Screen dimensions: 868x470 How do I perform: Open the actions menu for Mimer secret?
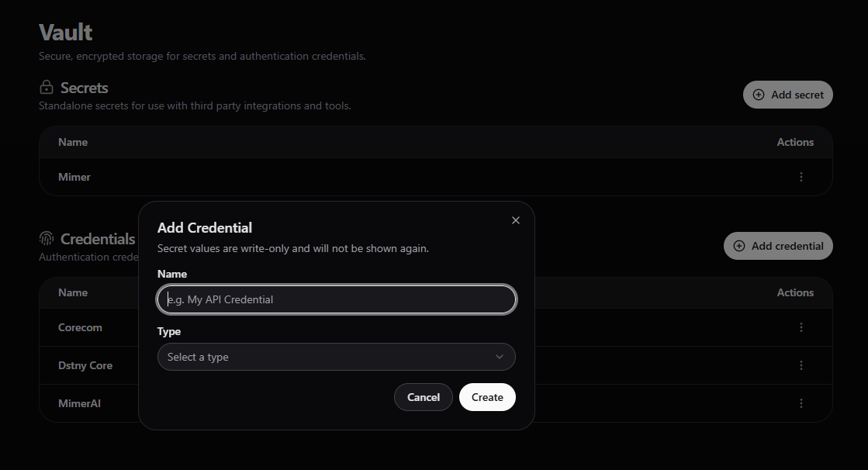pos(801,177)
